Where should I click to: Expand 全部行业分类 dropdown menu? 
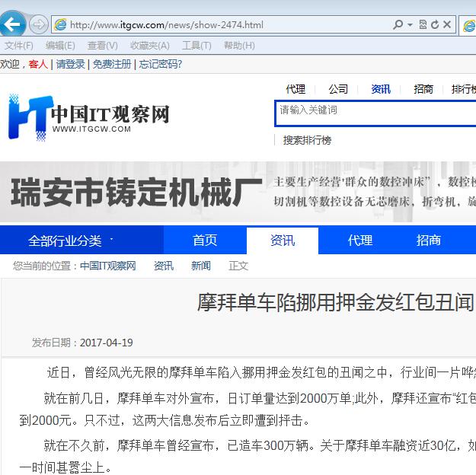[81, 240]
